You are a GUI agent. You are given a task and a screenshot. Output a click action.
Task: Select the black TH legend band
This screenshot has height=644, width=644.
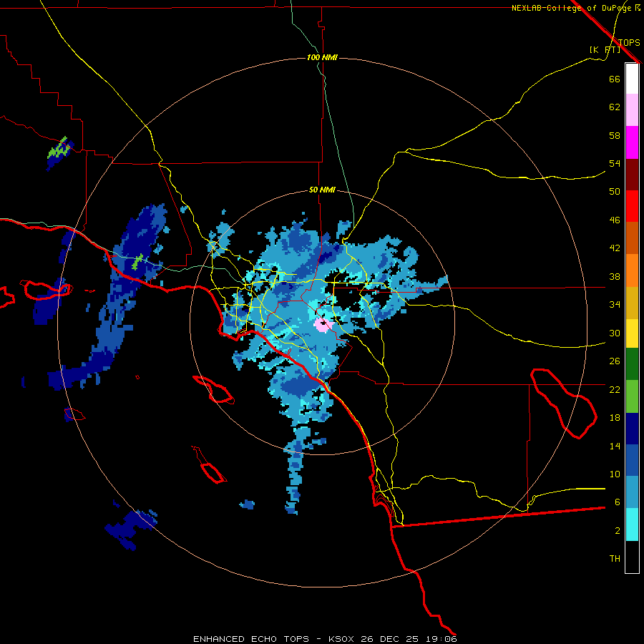(x=632, y=557)
